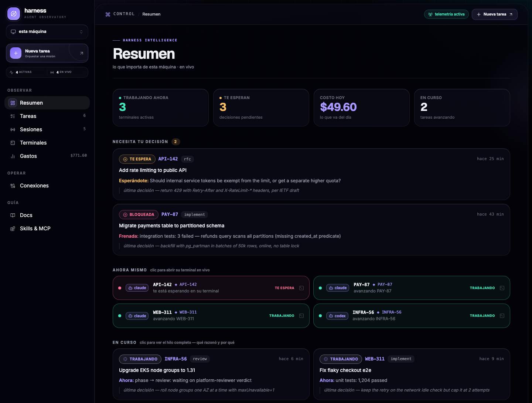Open the INFRA-56 link in the En curso card
Image resolution: width=532 pixels, height=403 pixels.
coord(175,359)
